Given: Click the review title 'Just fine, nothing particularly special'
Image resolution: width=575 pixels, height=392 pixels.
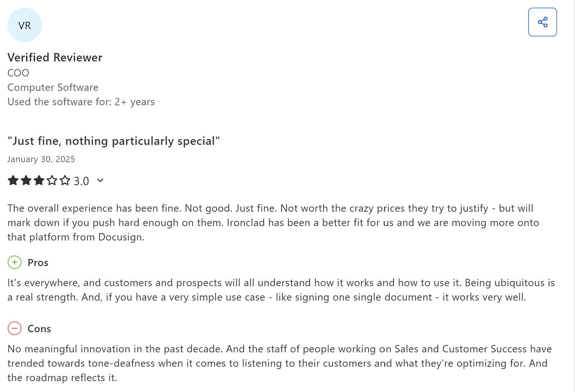Looking at the screenshot, I should (x=114, y=141).
